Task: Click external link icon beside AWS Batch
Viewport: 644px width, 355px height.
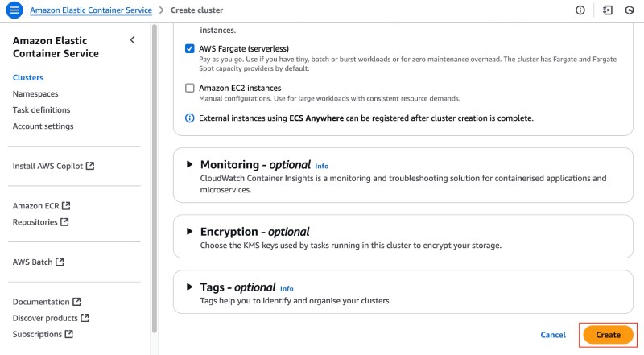Action: [x=60, y=262]
